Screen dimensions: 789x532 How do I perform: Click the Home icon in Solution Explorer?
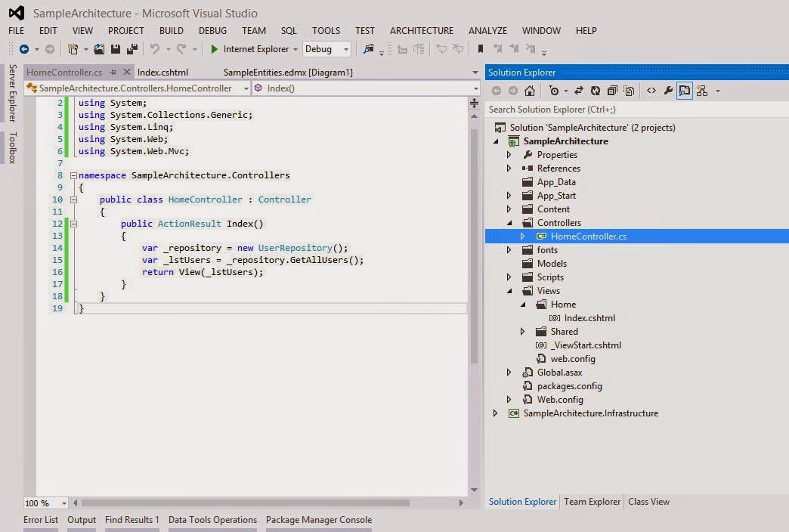coord(530,91)
